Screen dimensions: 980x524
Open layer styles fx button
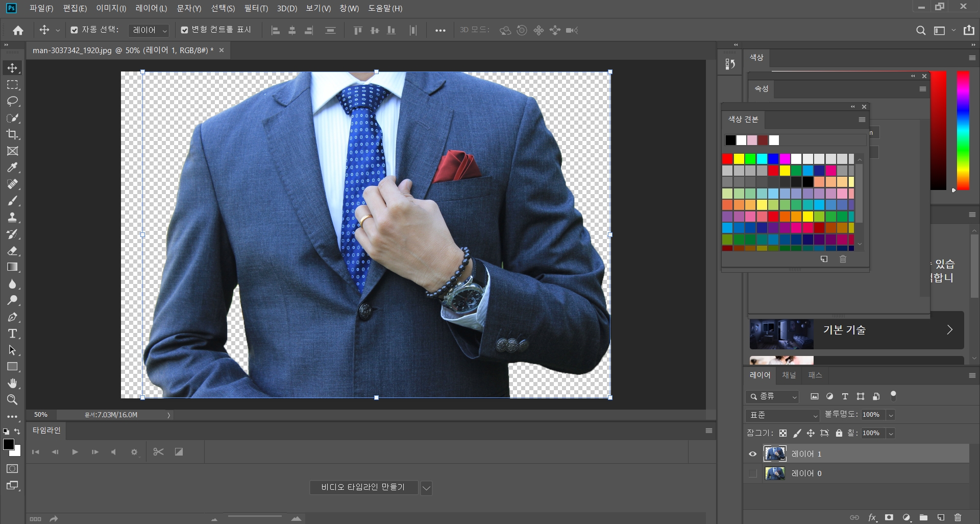[x=872, y=517]
